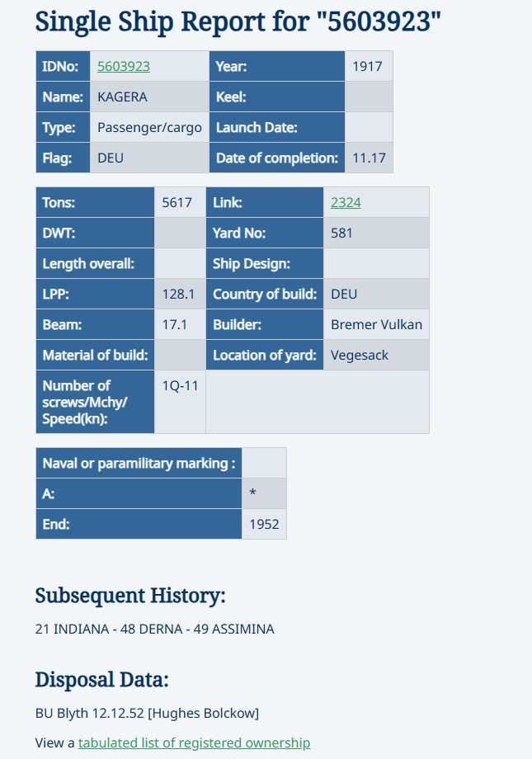
Task: Open the IDNo link 5603923
Action: [124, 66]
